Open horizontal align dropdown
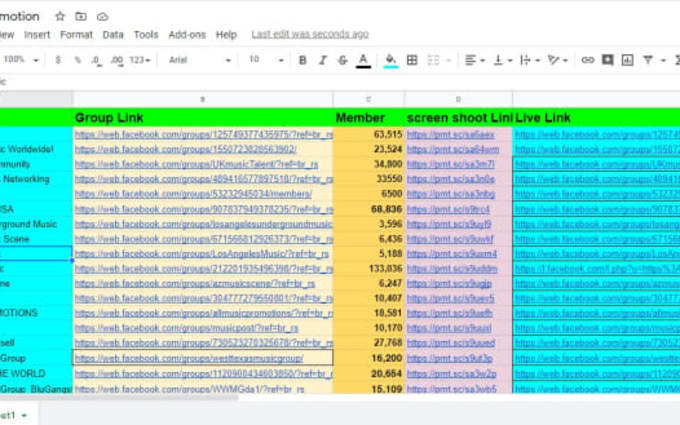 474,60
